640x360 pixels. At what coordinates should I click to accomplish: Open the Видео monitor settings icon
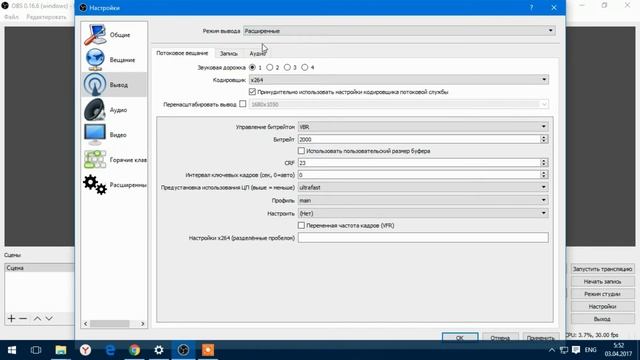pos(95,134)
